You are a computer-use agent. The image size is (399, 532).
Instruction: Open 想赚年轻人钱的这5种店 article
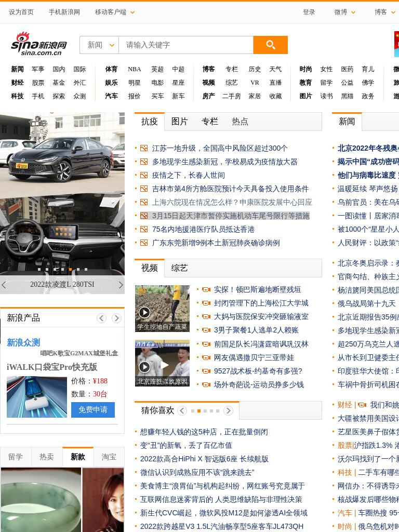[x=204, y=432]
